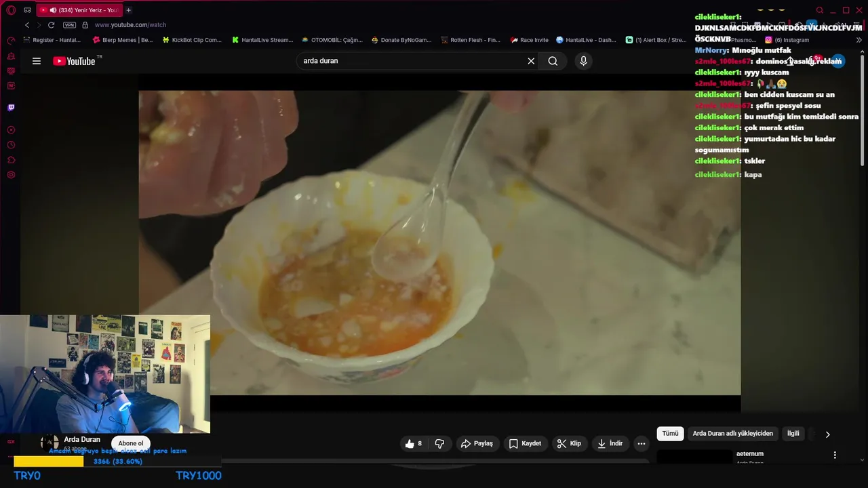Viewport: 868px width, 488px height.
Task: Open the 'Donate ByNoGam...' bookmark
Action: [x=401, y=40]
